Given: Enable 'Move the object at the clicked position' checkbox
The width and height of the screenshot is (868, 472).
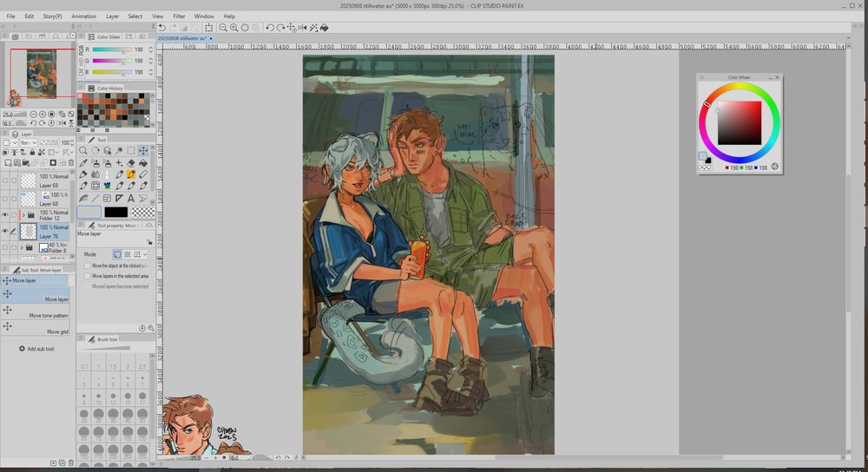Looking at the screenshot, I should [87, 265].
